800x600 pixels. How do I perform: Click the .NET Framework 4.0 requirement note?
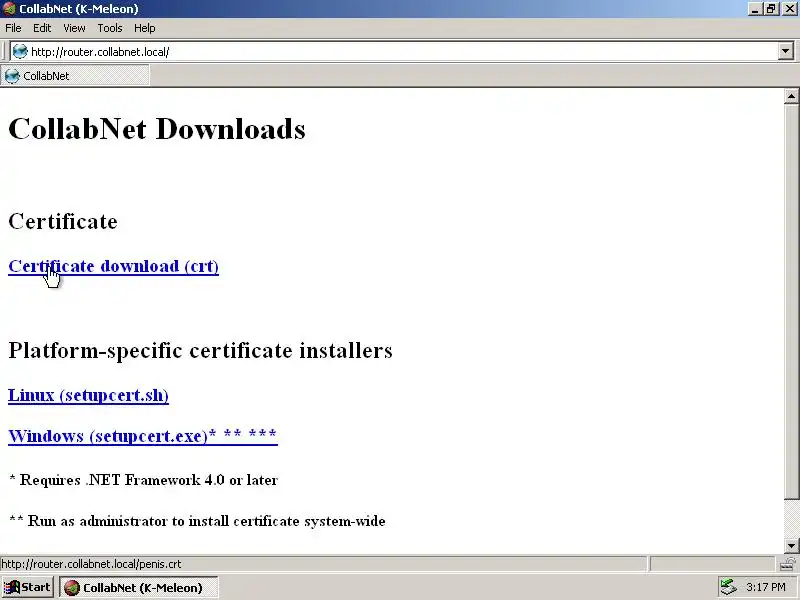coord(143,480)
